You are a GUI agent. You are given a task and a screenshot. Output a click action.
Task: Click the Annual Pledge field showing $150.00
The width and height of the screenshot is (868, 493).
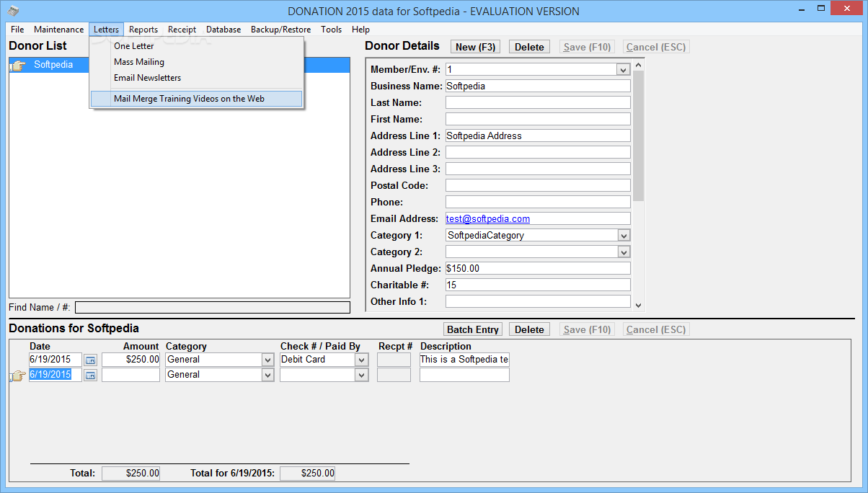(x=538, y=268)
